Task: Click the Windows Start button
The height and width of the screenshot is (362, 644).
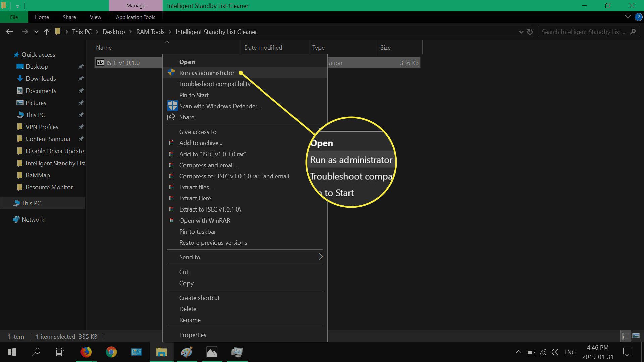Action: [x=12, y=352]
